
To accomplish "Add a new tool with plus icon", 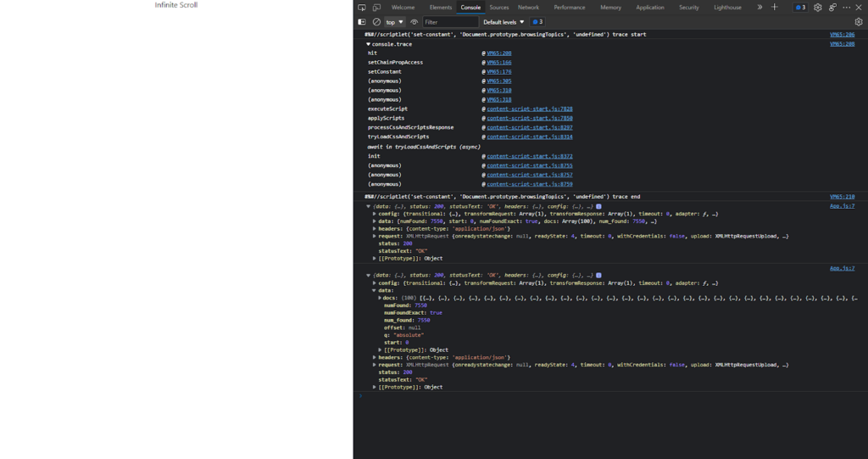I will point(775,7).
